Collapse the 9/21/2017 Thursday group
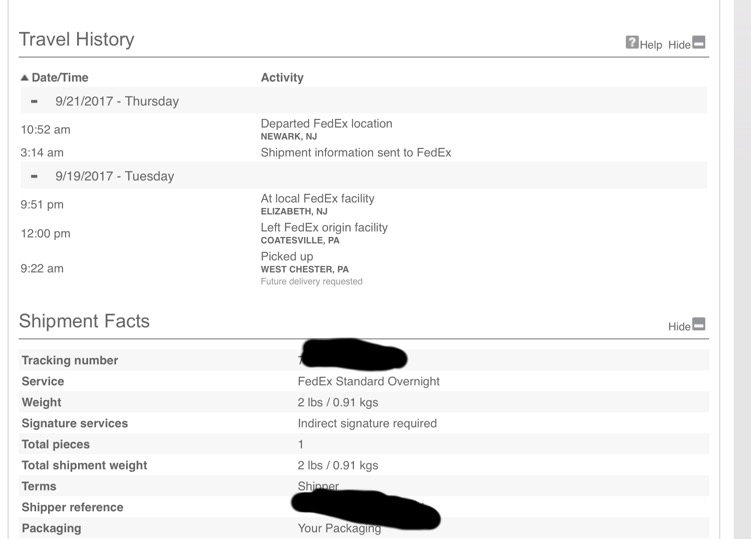 [x=34, y=101]
